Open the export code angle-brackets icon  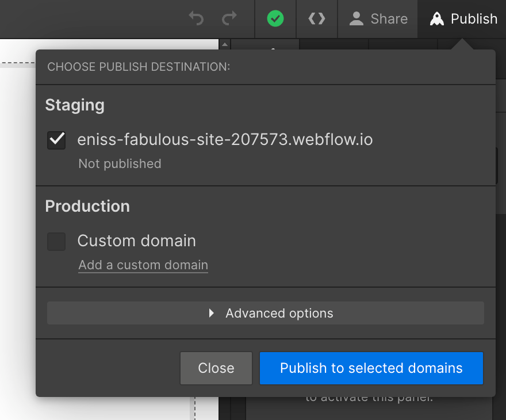coord(317,18)
